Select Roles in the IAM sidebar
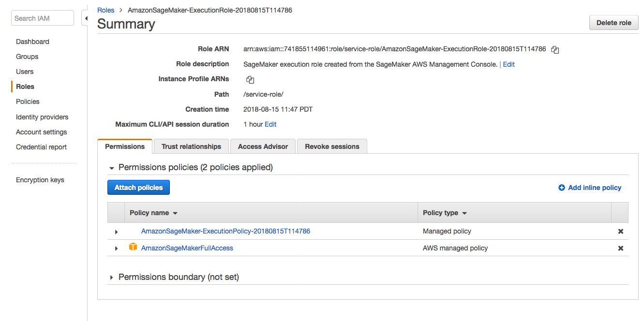Image resolution: width=644 pixels, height=321 pixels. click(25, 87)
